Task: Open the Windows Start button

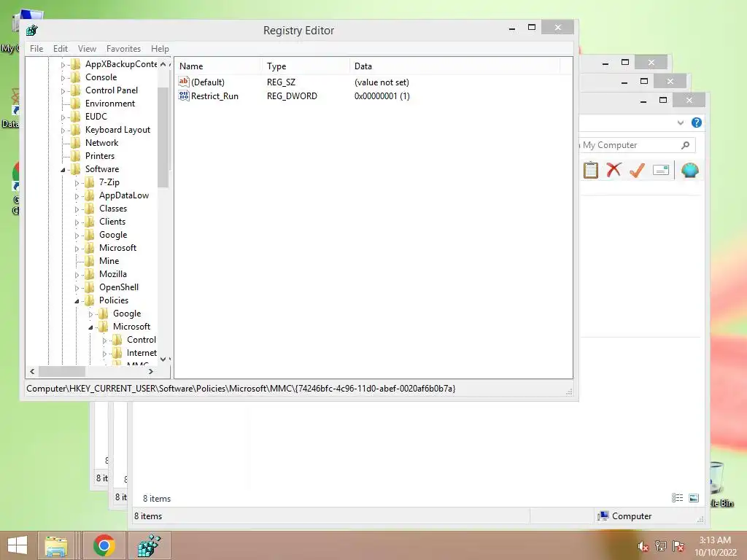Action: (18, 545)
